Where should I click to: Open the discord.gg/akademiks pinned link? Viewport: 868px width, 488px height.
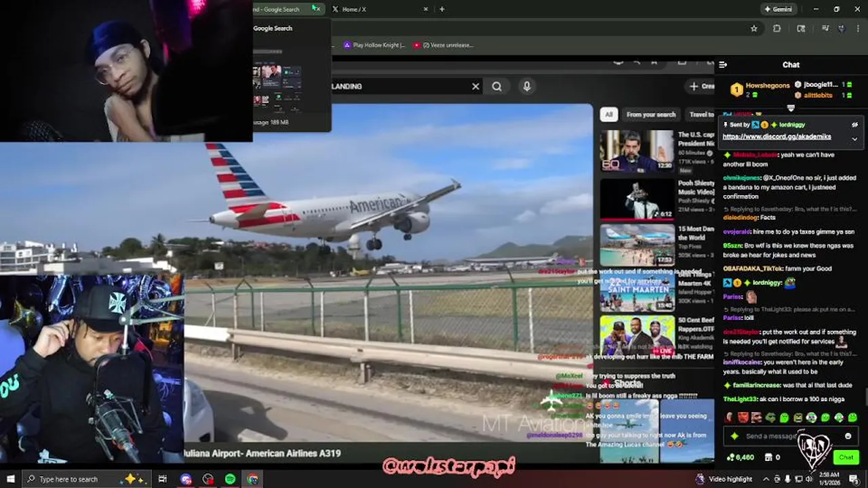[x=776, y=136]
